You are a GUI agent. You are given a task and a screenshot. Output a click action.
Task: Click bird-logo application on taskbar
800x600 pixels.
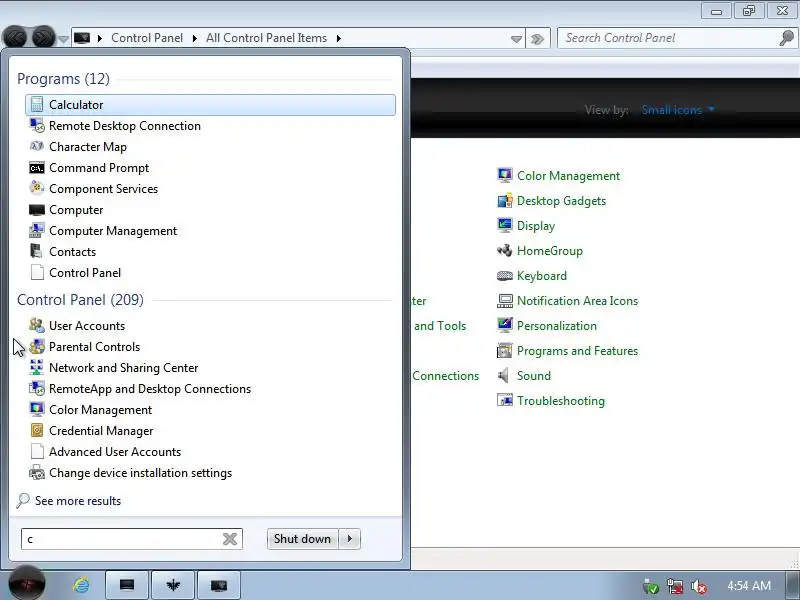click(x=173, y=585)
